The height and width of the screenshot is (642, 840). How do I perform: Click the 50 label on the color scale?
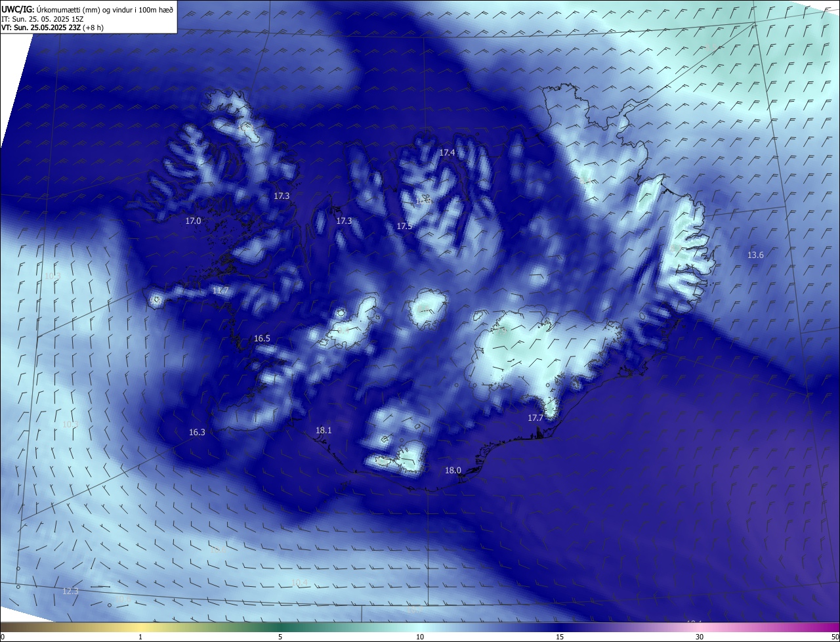(x=835, y=637)
